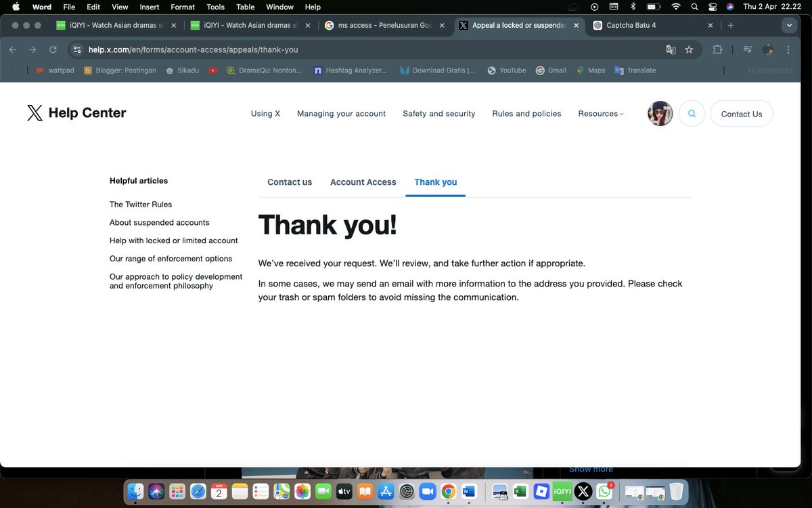Open Safety and security nav link
Screen dimensions: 812x508
(x=439, y=114)
